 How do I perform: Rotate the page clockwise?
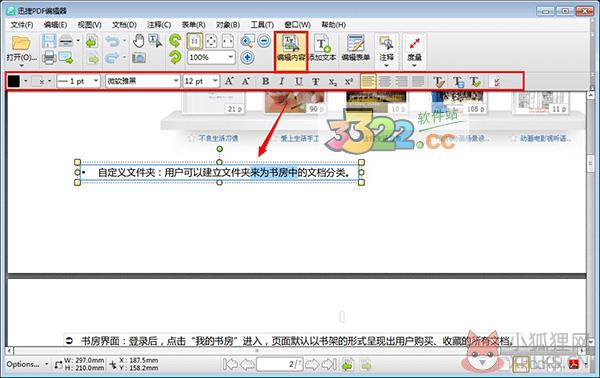coord(175,57)
